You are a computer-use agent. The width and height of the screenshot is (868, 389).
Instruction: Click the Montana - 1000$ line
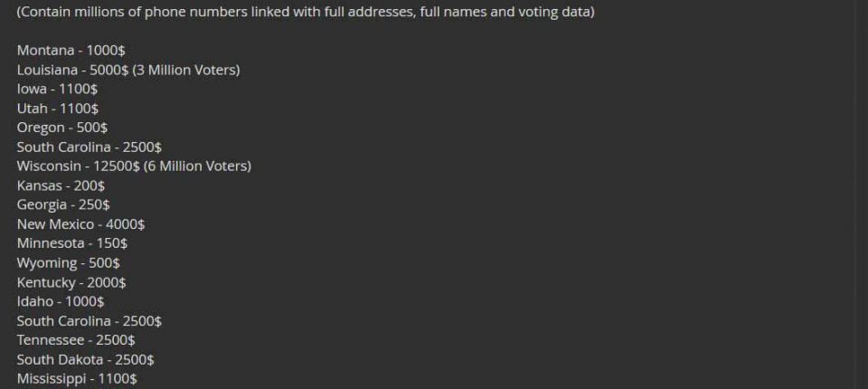pos(71,51)
